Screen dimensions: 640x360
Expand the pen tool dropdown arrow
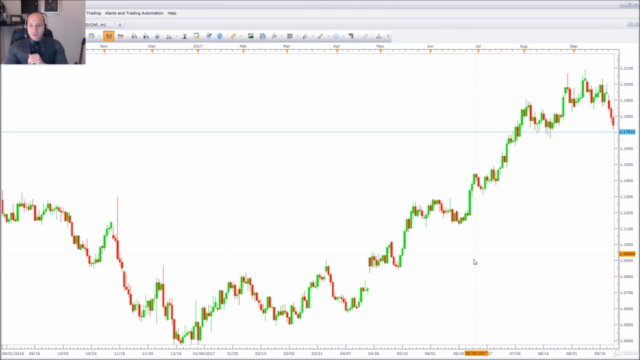click(312, 36)
